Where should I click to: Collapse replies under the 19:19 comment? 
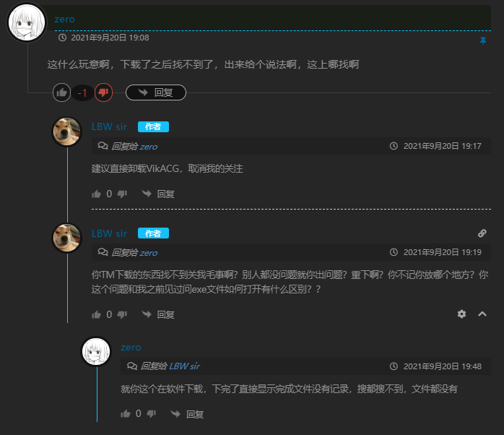point(482,314)
